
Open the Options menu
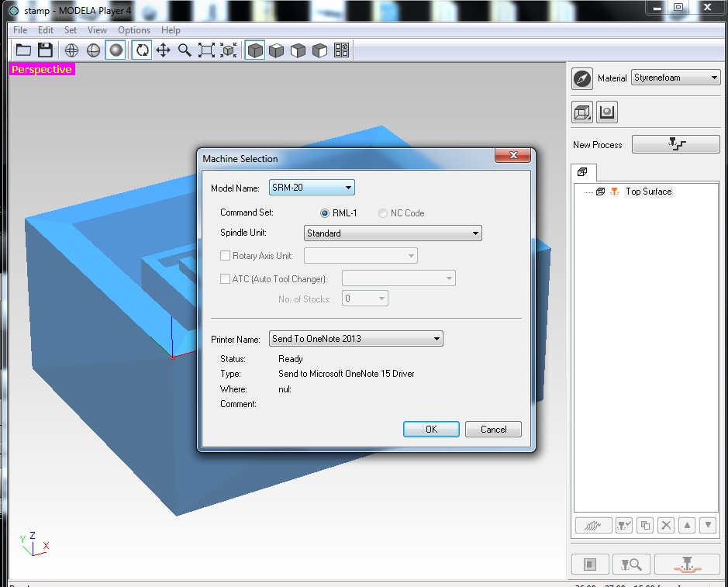click(x=134, y=30)
